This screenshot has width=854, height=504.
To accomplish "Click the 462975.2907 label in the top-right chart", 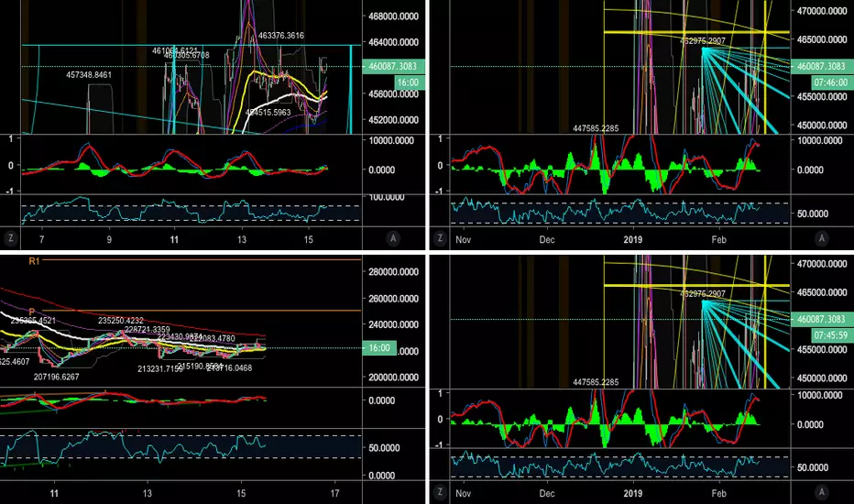I will (x=703, y=41).
